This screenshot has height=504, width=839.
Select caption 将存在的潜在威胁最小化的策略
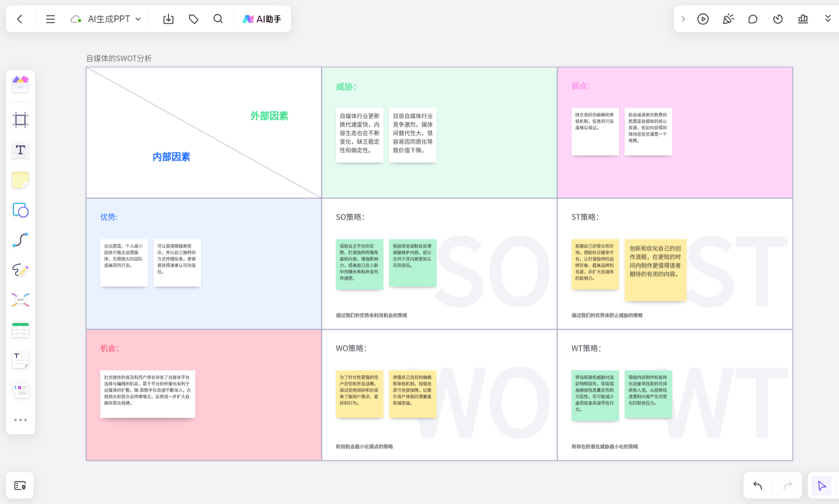click(x=604, y=446)
